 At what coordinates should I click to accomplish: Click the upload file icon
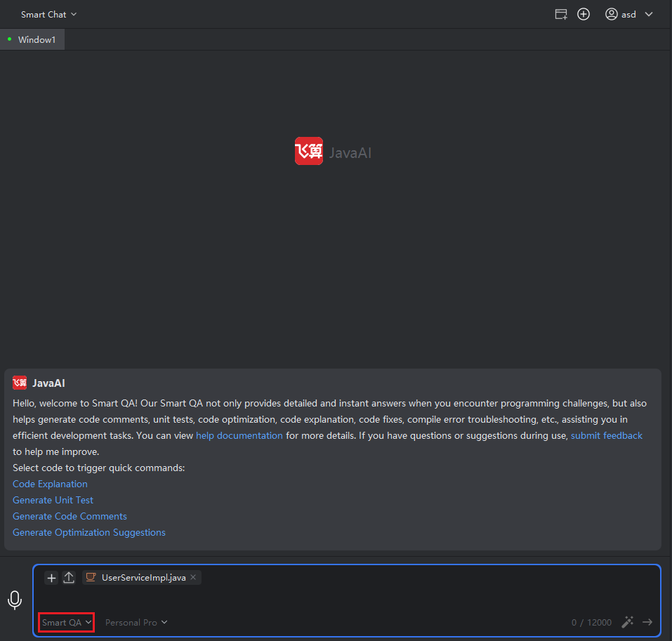pos(69,578)
